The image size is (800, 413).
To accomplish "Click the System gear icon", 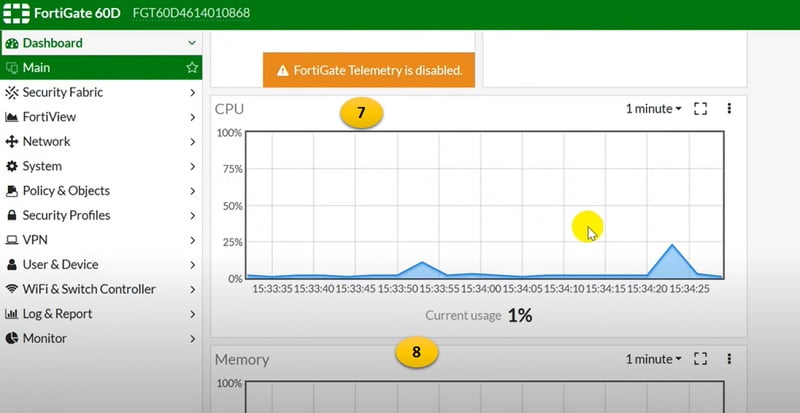I will click(12, 166).
